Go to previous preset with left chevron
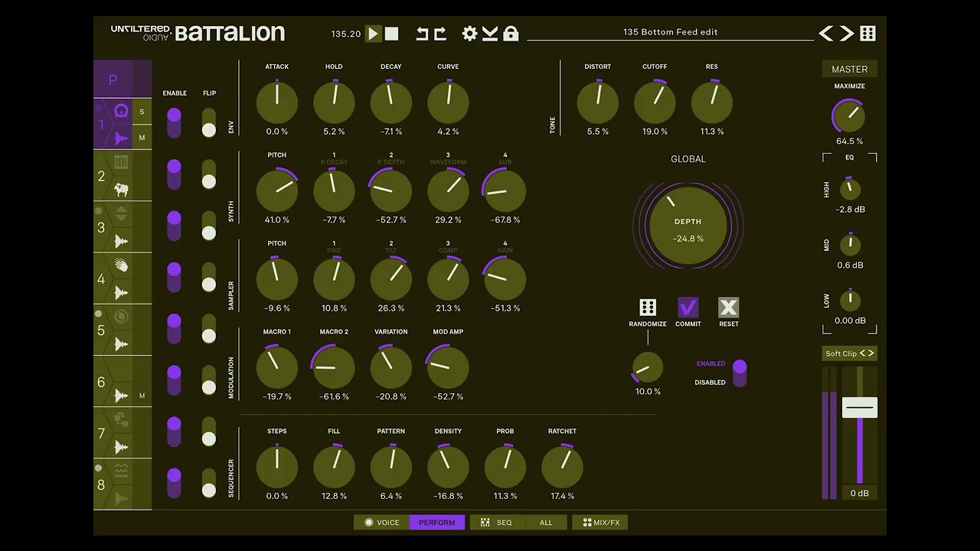This screenshot has height=551, width=980. (826, 33)
